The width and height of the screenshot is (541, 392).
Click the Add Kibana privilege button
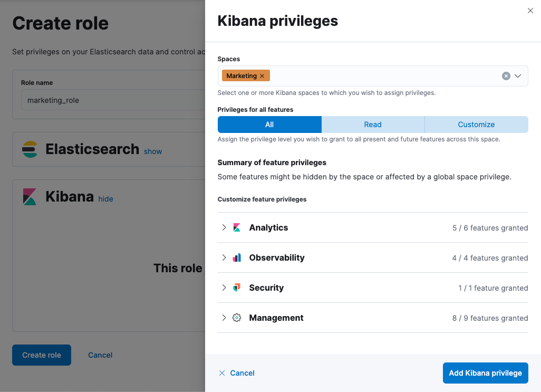(x=485, y=373)
